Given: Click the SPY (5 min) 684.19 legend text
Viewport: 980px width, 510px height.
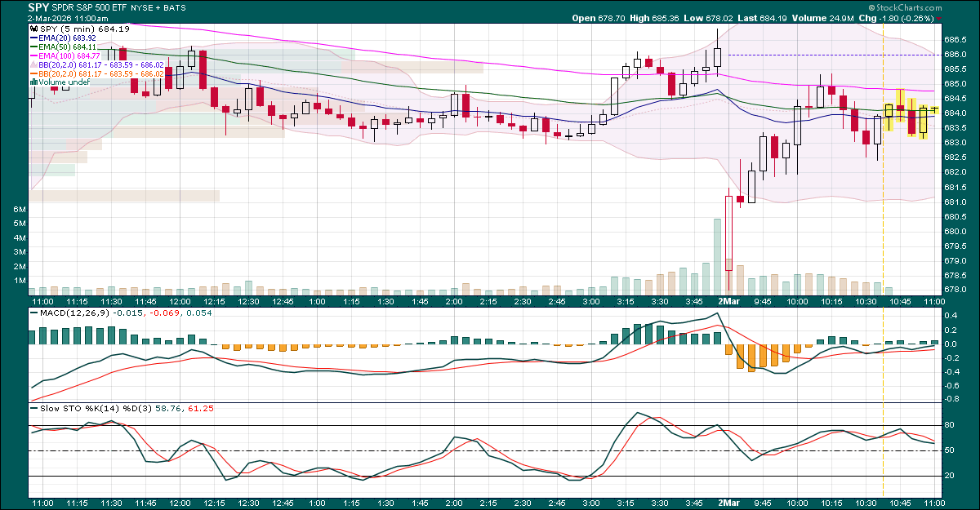Looking at the screenshot, I should tap(84, 29).
